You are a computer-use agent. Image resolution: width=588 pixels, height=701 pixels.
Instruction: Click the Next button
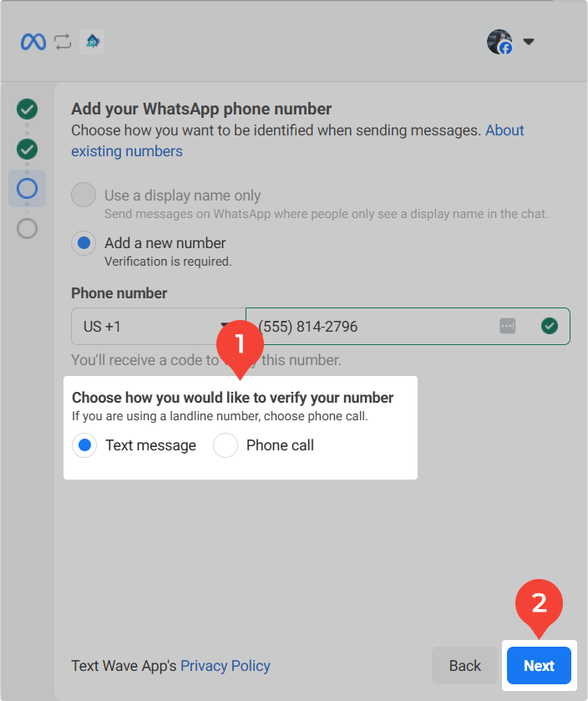539,666
